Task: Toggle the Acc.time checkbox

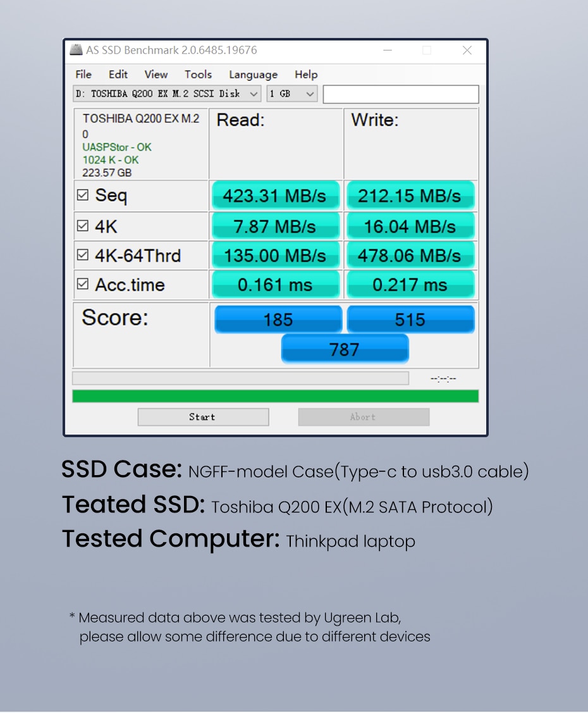Action: coord(82,285)
